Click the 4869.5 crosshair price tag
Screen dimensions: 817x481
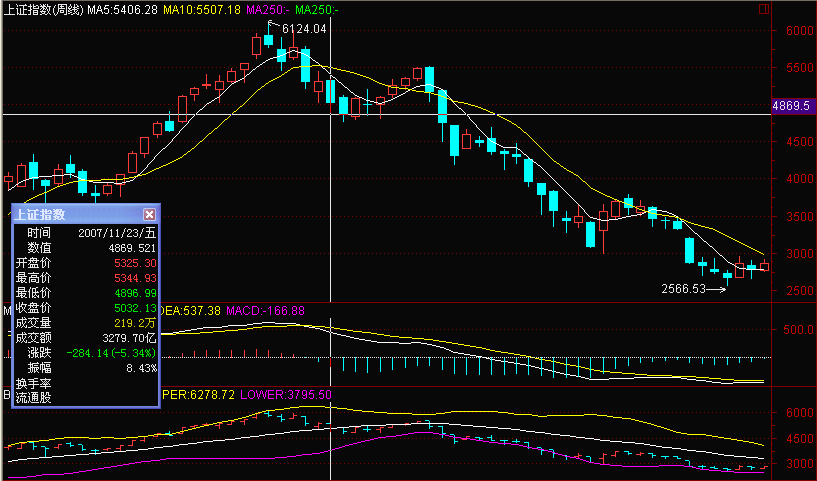coord(791,105)
